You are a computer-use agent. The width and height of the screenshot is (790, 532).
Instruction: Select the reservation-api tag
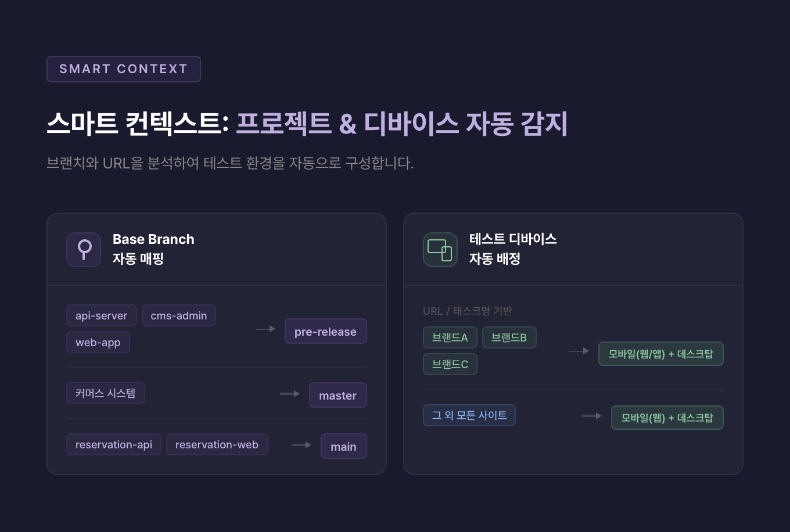(x=114, y=445)
